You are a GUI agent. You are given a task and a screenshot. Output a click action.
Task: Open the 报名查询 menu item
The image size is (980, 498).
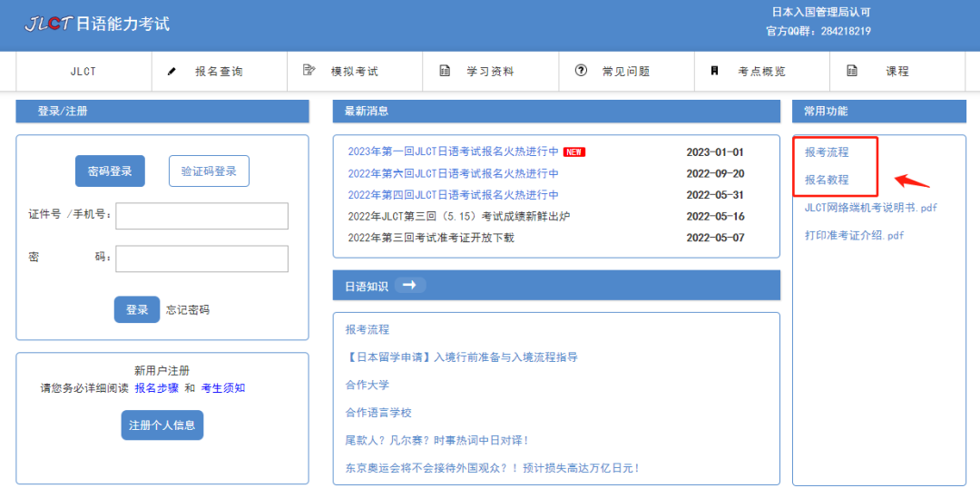click(x=220, y=72)
